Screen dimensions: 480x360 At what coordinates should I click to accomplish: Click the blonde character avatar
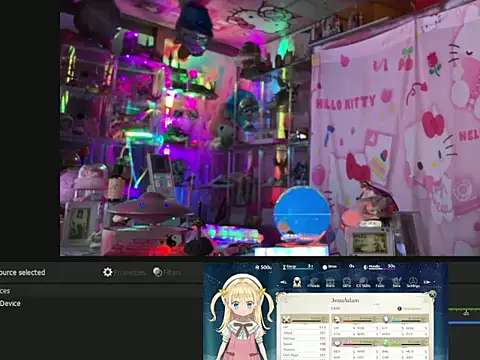click(x=244, y=317)
